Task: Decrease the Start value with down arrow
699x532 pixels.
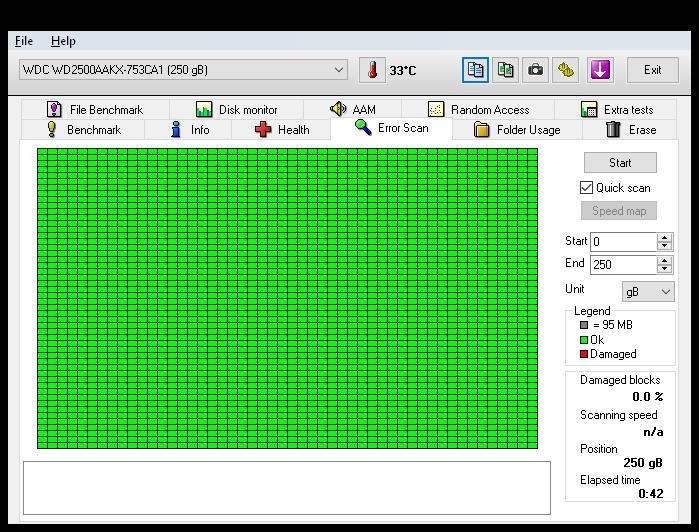Action: coord(664,246)
